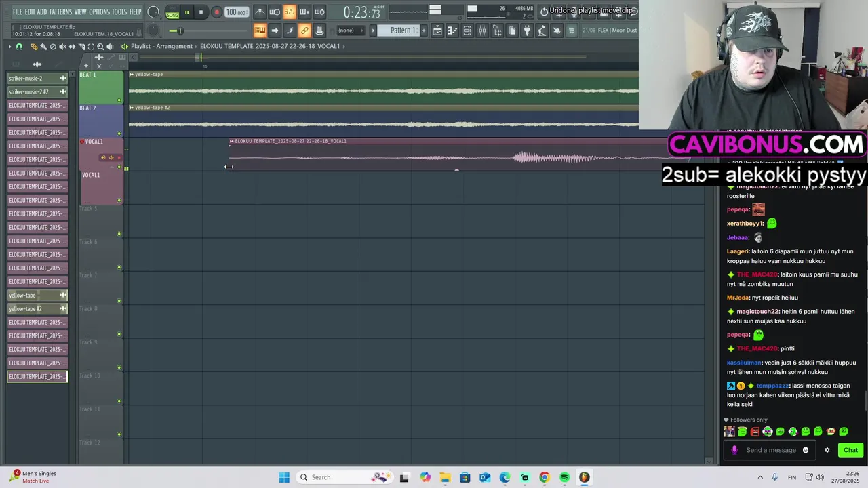
Task: Click arrow left of Pattern 1 selector
Action: tap(373, 30)
